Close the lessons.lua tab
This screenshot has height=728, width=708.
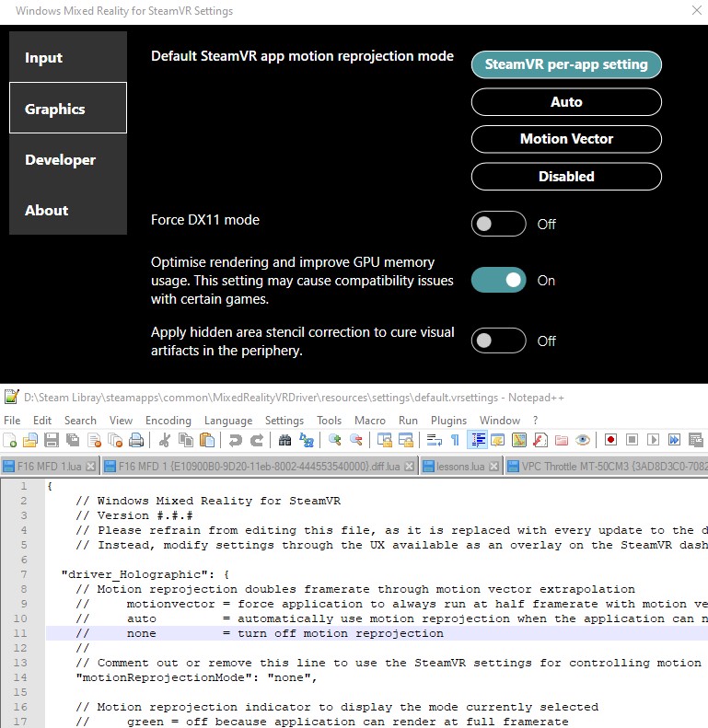(x=494, y=466)
